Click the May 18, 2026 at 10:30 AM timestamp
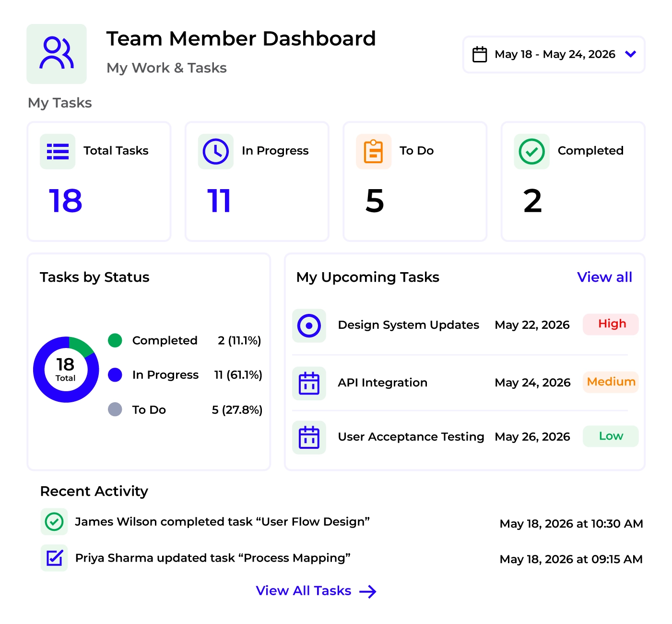Image resolution: width=672 pixels, height=624 pixels. pyautogui.click(x=571, y=524)
